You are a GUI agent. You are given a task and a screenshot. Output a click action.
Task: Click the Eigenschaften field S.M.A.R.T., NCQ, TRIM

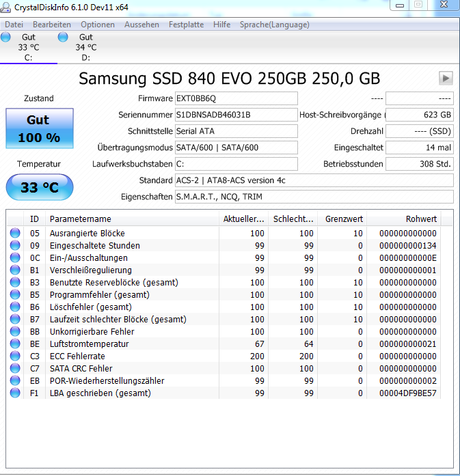(314, 197)
